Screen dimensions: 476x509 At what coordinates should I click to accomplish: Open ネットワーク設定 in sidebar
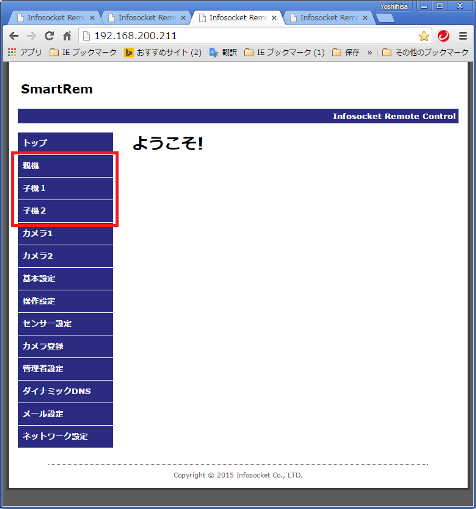pyautogui.click(x=65, y=436)
